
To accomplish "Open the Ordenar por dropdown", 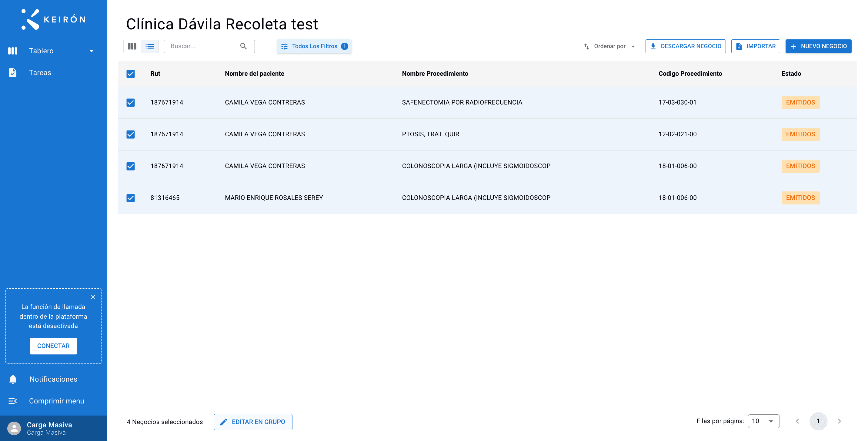I will click(609, 46).
